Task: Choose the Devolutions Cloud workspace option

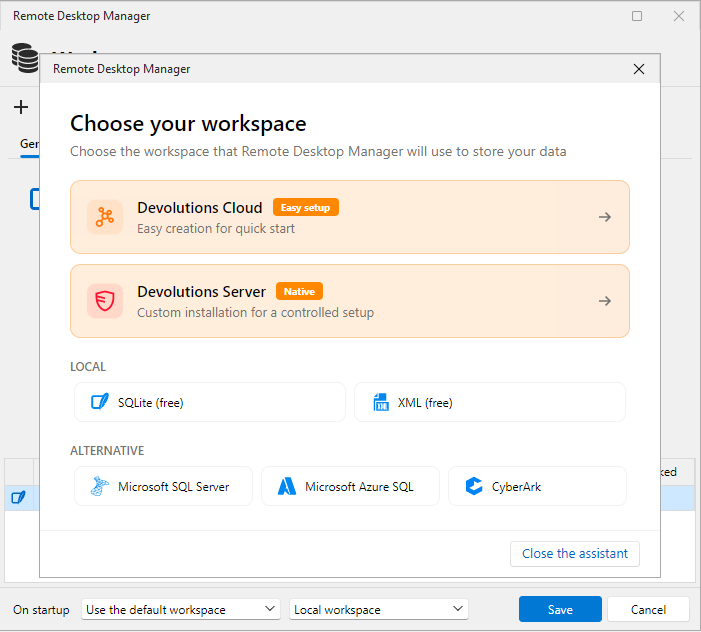Action: coord(350,217)
